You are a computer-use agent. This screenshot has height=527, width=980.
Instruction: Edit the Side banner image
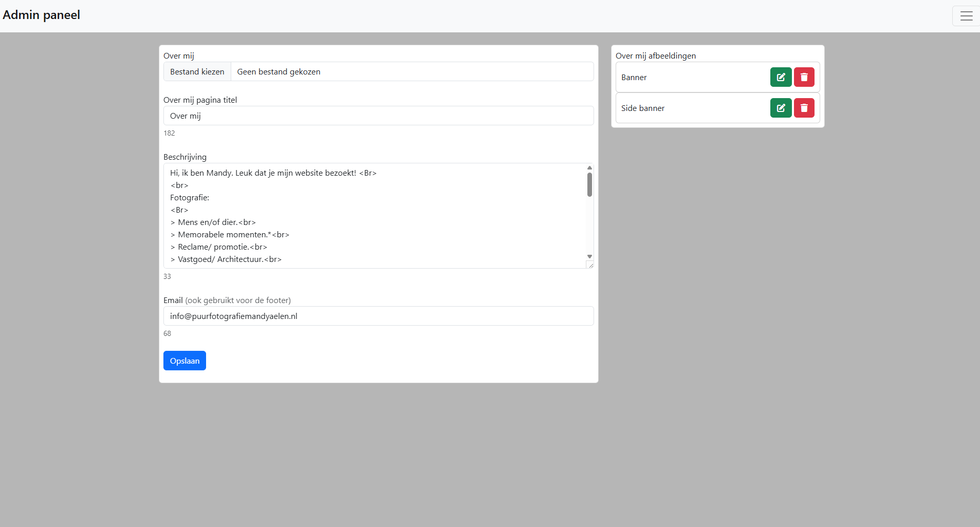pos(781,108)
